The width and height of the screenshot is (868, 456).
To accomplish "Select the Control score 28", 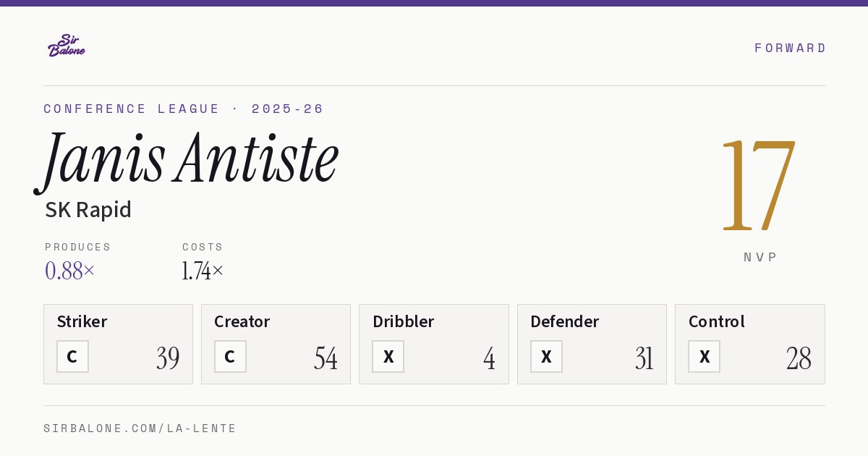I will pyautogui.click(x=799, y=358).
